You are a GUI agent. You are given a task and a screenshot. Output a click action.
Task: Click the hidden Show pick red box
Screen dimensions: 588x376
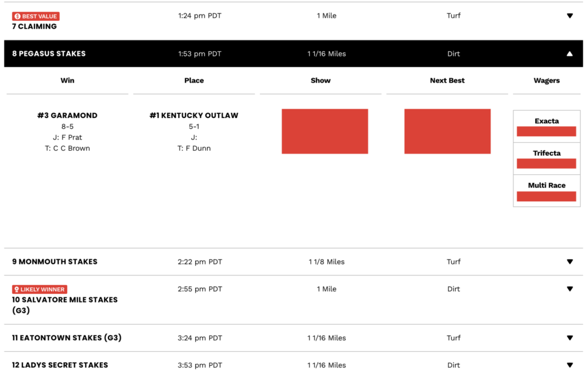pyautogui.click(x=325, y=131)
